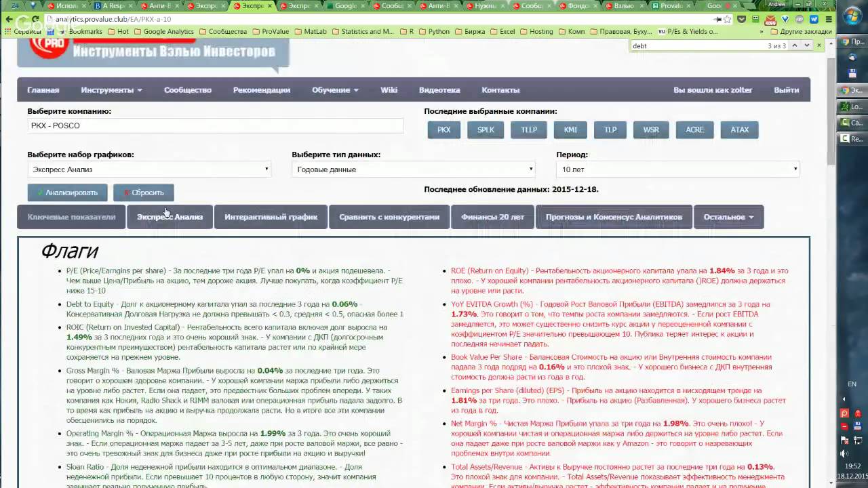
Task: Open the Thunderbird taskbar icon
Action: click(852, 58)
